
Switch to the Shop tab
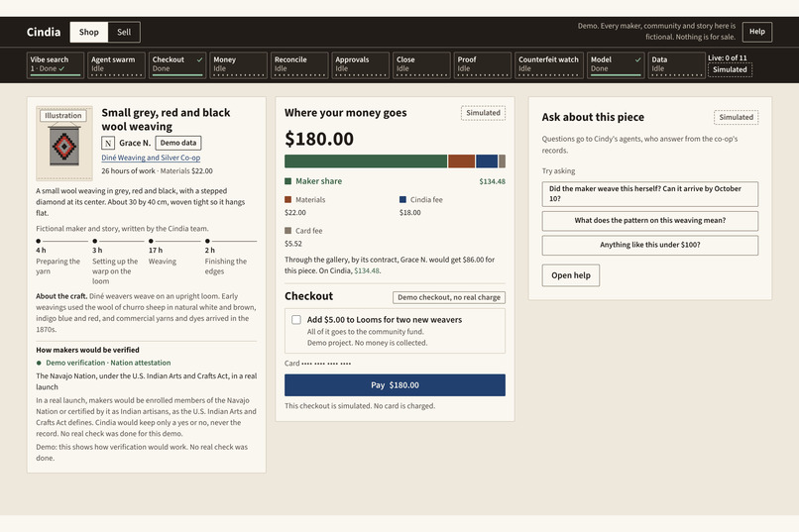pyautogui.click(x=88, y=32)
